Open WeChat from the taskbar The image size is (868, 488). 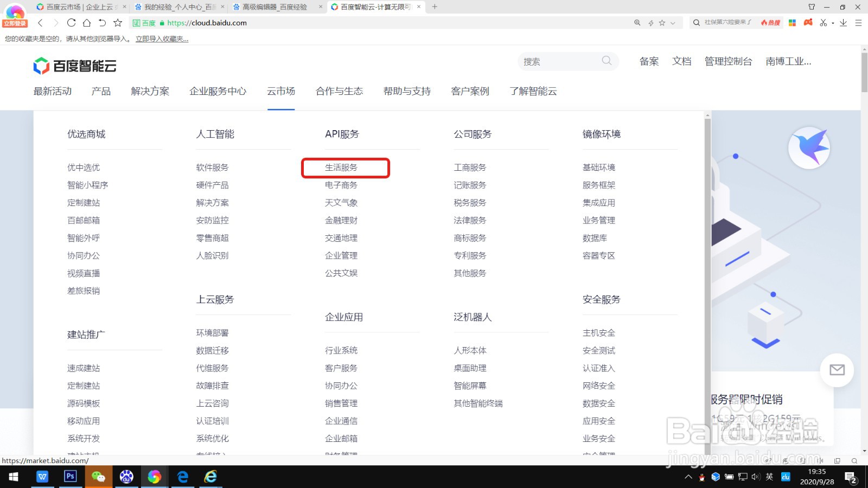[98, 477]
